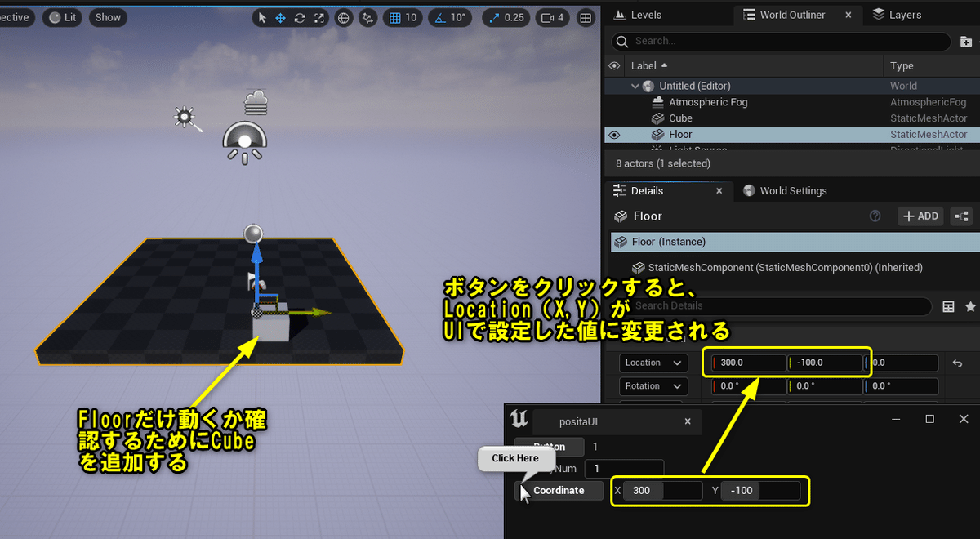Collapse the Untitled (Editor) world tree
The width and height of the screenshot is (980, 539).
tap(635, 86)
